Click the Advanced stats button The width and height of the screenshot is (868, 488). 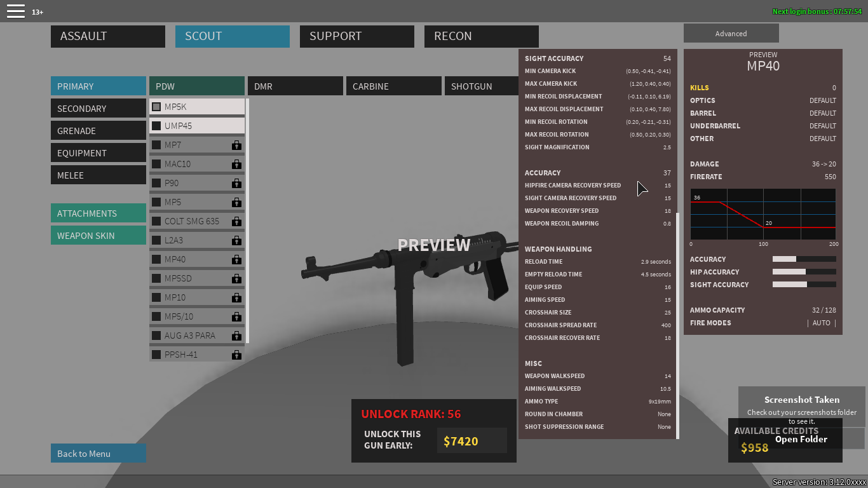tap(731, 33)
